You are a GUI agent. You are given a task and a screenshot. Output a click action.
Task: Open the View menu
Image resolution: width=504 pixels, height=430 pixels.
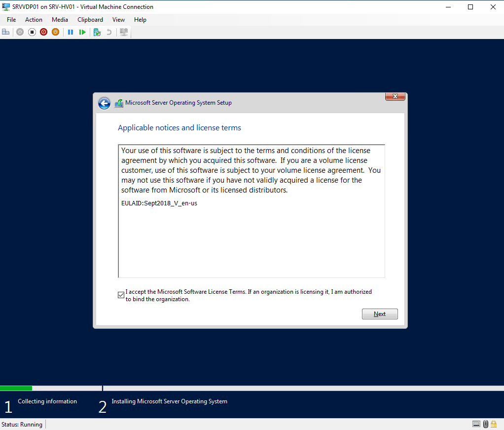(x=118, y=20)
